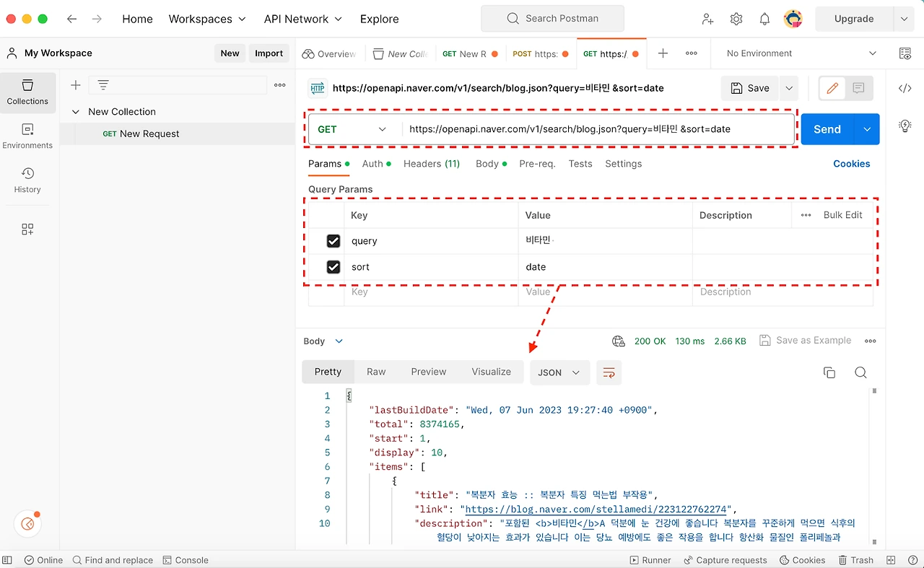Select the Visualize response view

point(492,372)
